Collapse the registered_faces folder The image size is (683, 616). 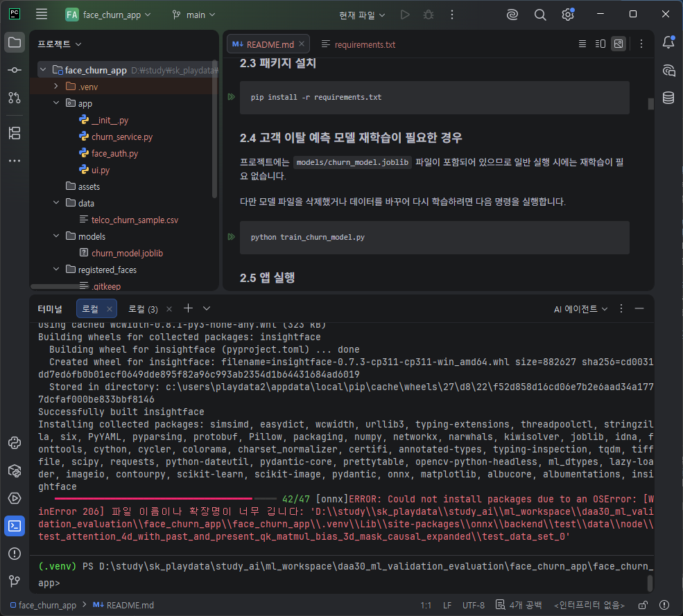pyautogui.click(x=55, y=270)
